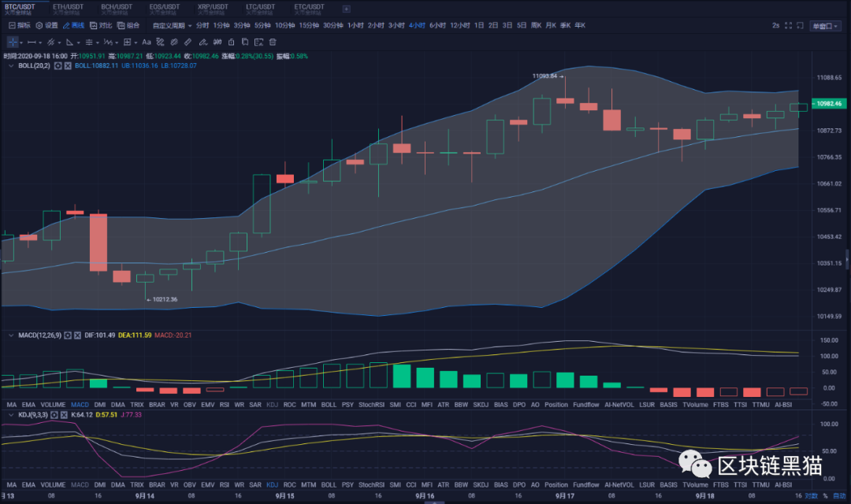Click the fullscreen expand icon
This screenshot has height=504, width=851.
(789, 25)
